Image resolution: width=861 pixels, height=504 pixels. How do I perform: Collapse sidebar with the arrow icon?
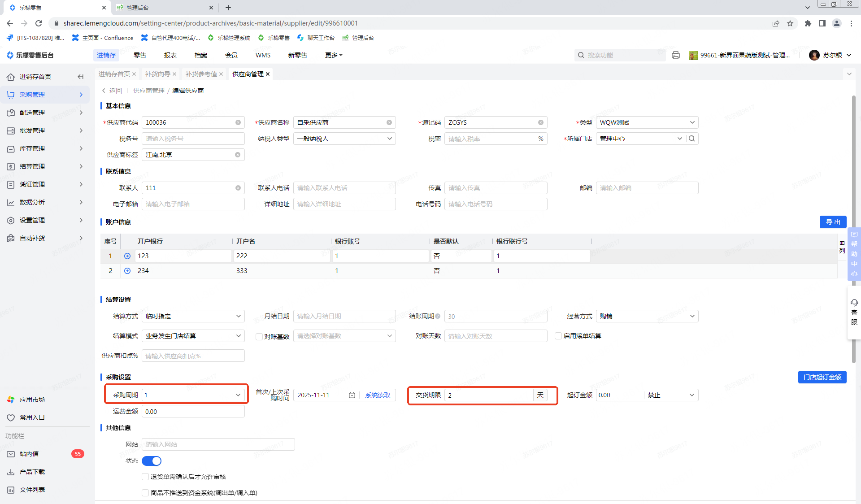[x=81, y=77]
